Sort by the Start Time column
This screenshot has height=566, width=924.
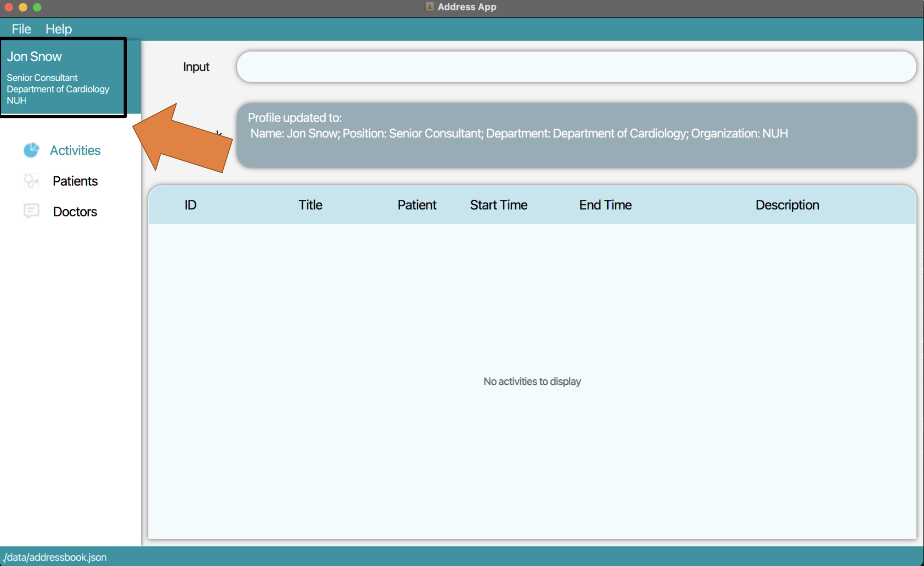(x=498, y=204)
